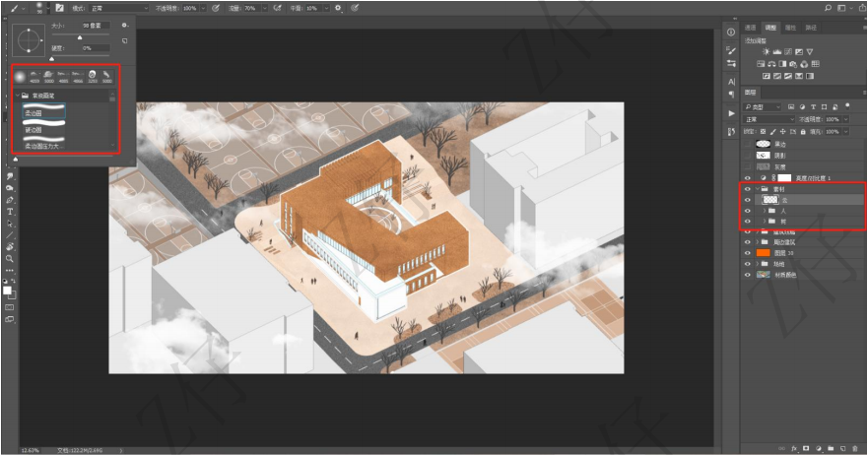Open the brush settings gear menu
Image resolution: width=868 pixels, height=455 pixels.
[x=124, y=26]
